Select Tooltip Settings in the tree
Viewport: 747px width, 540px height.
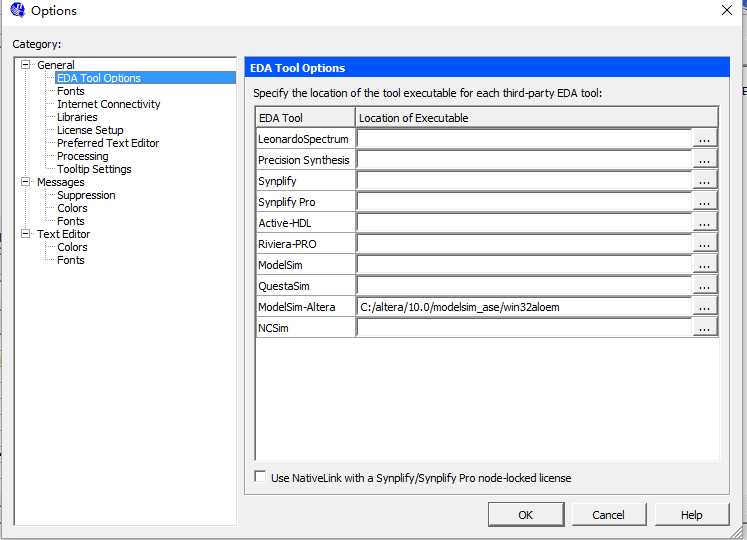[x=94, y=169]
